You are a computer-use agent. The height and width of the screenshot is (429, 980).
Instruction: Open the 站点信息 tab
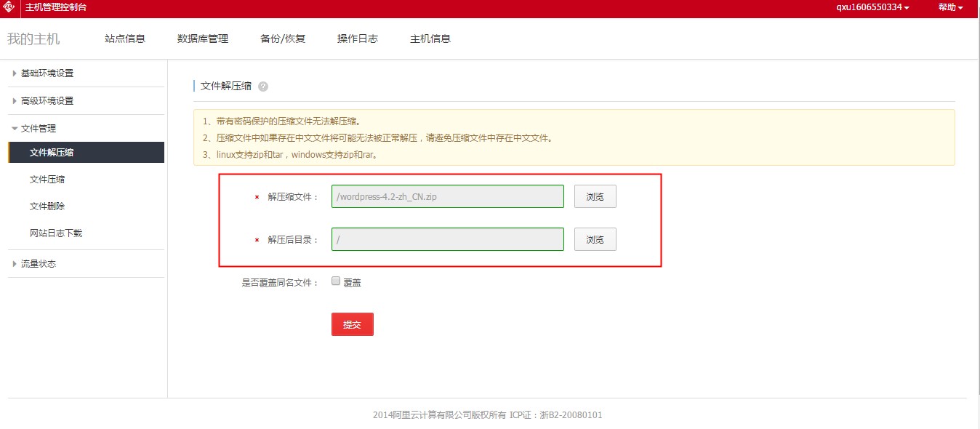tap(125, 39)
